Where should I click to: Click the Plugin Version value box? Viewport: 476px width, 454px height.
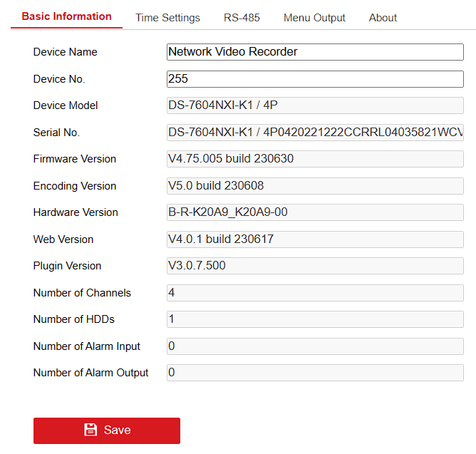[x=315, y=266]
